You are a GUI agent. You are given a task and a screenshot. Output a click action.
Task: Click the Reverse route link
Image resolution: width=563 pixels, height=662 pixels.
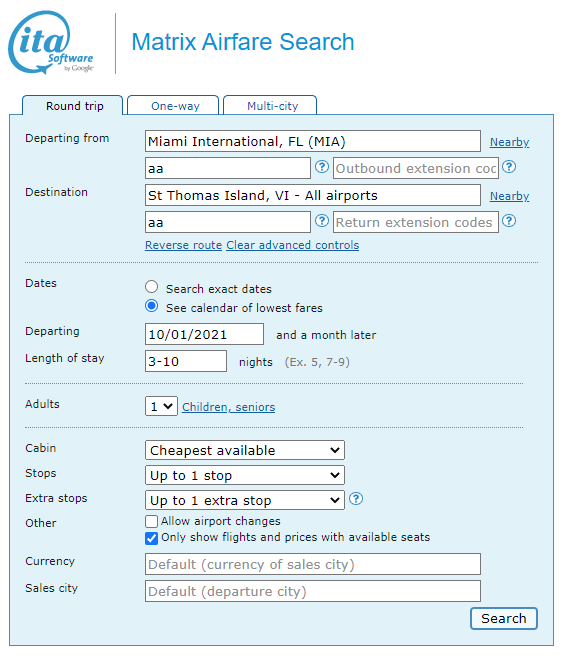tap(184, 245)
